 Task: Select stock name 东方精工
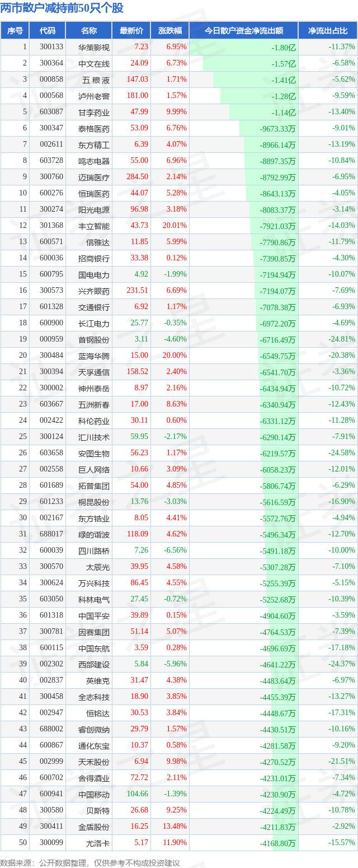94,145
